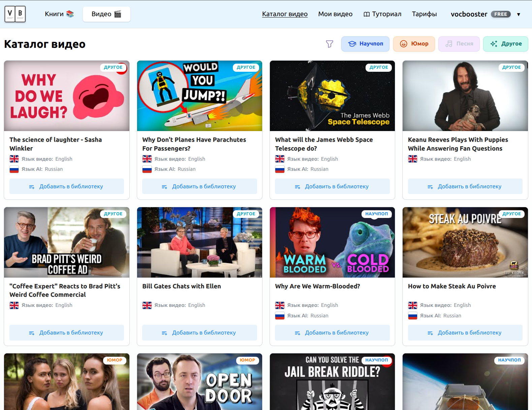This screenshot has height=410, width=532.
Task: Switch to the Видео tab
Action: 106,14
